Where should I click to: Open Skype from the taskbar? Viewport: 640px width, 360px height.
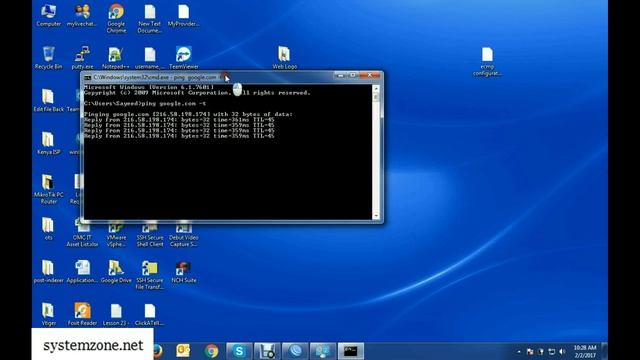(x=239, y=351)
